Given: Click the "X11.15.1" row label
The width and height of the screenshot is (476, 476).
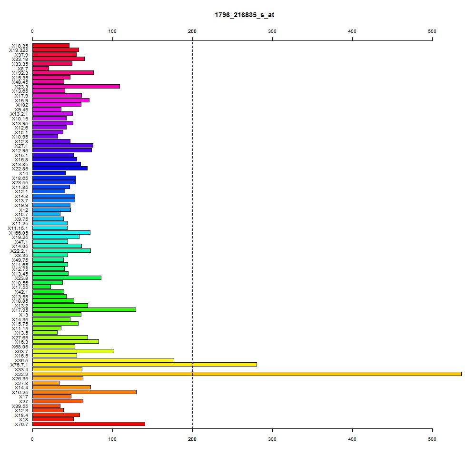Looking at the screenshot, I should [18, 228].
